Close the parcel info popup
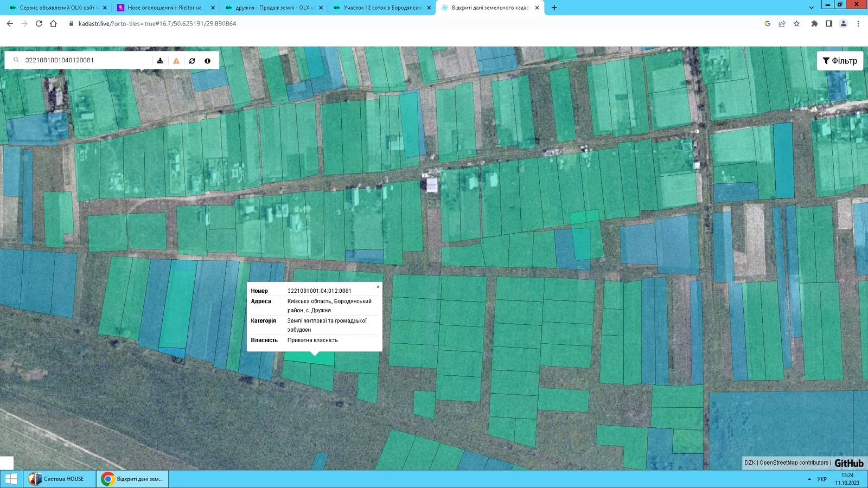 point(378,287)
